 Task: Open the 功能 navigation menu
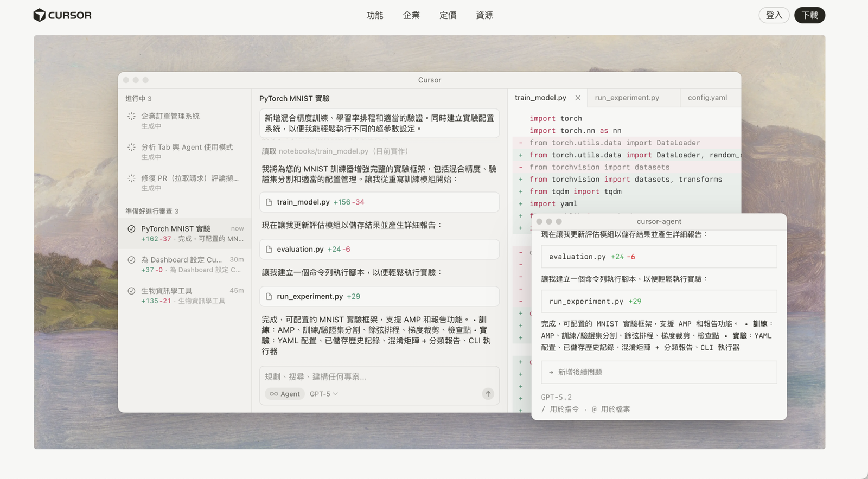(x=374, y=15)
